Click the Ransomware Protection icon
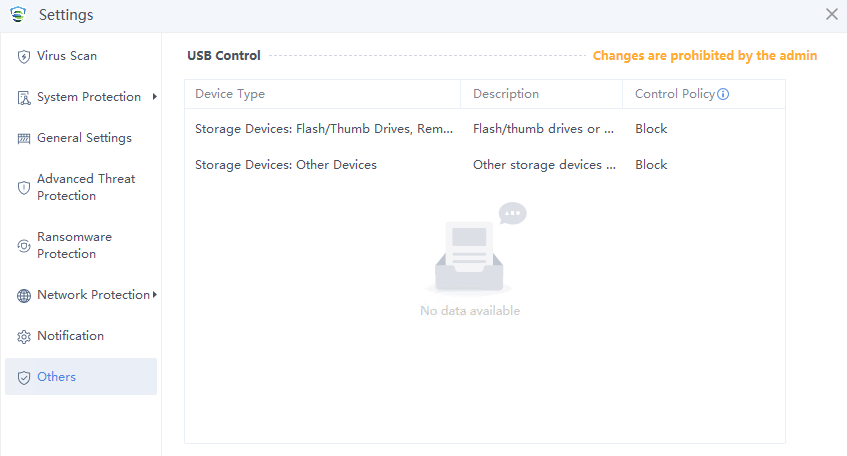 pyautogui.click(x=24, y=246)
